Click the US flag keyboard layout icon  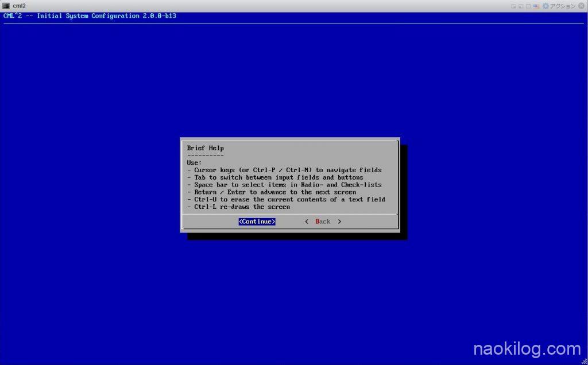pos(536,6)
